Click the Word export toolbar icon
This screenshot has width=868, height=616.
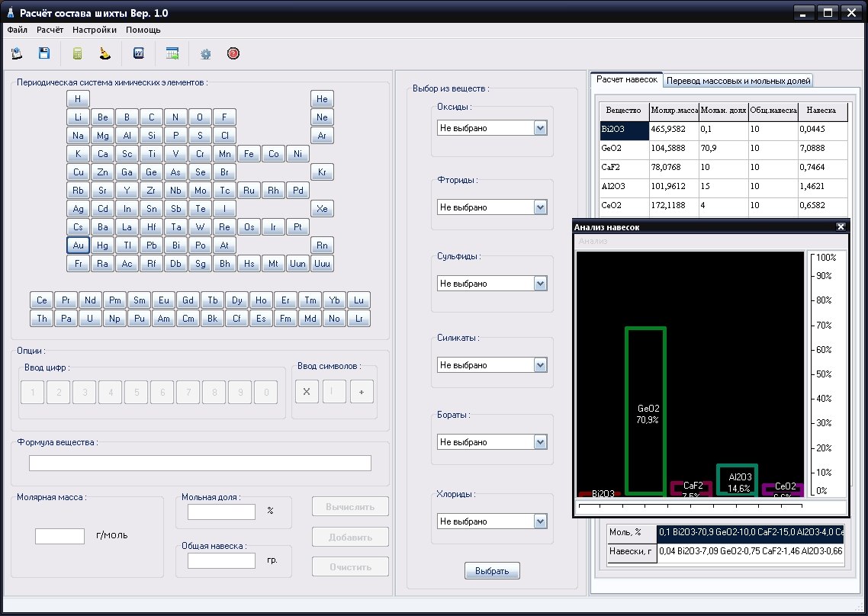pyautogui.click(x=139, y=53)
